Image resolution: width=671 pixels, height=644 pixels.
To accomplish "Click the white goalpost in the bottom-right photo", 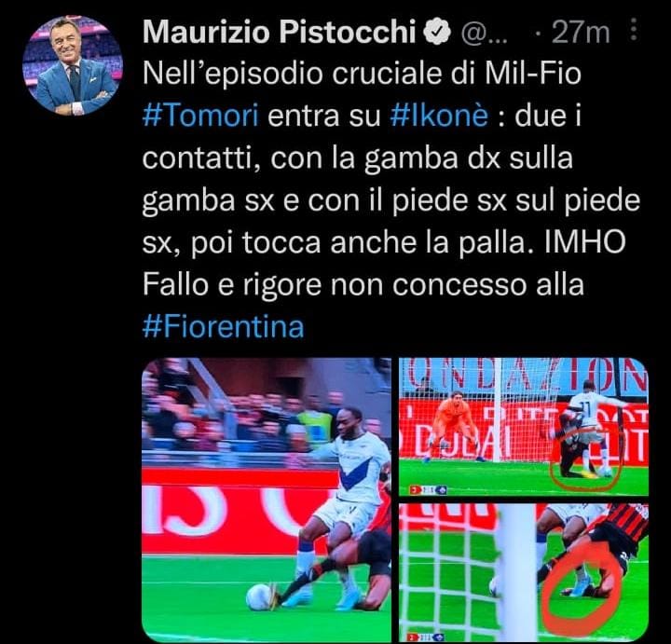I will point(519,572).
